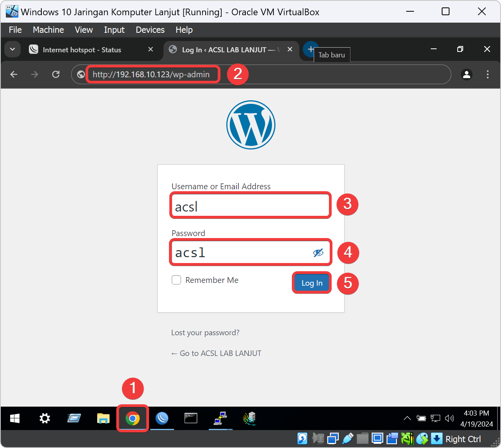Open the Command Prompt taskbar icon
The image size is (501, 448).
[x=191, y=419]
